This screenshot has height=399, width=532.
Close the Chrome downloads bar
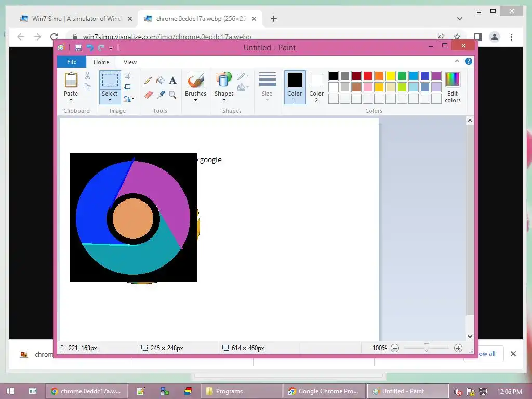[x=513, y=354]
